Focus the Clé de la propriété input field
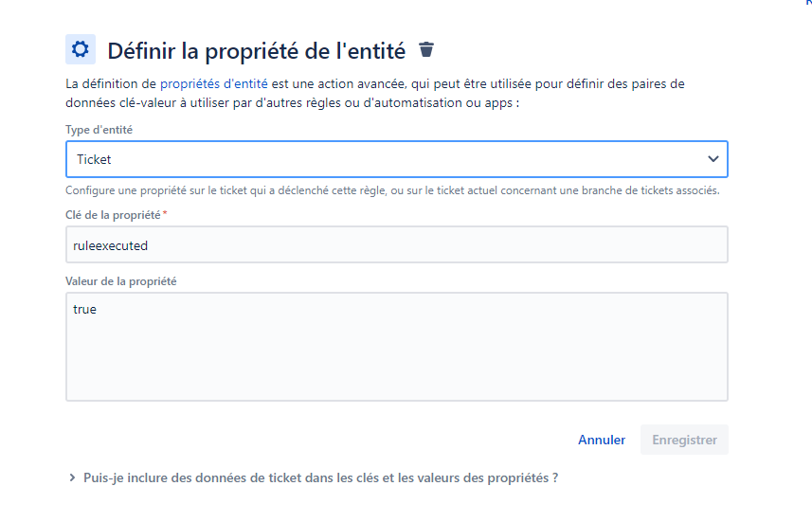The image size is (812, 522). click(397, 244)
